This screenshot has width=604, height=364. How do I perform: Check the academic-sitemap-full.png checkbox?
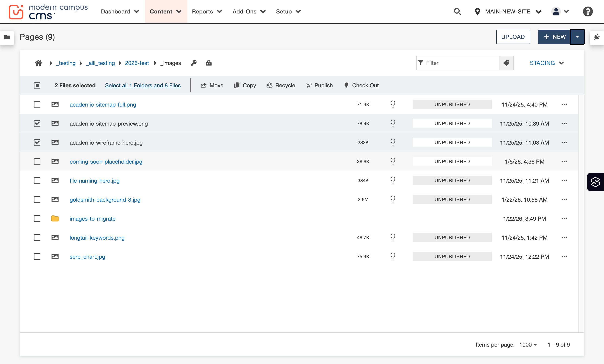point(37,104)
